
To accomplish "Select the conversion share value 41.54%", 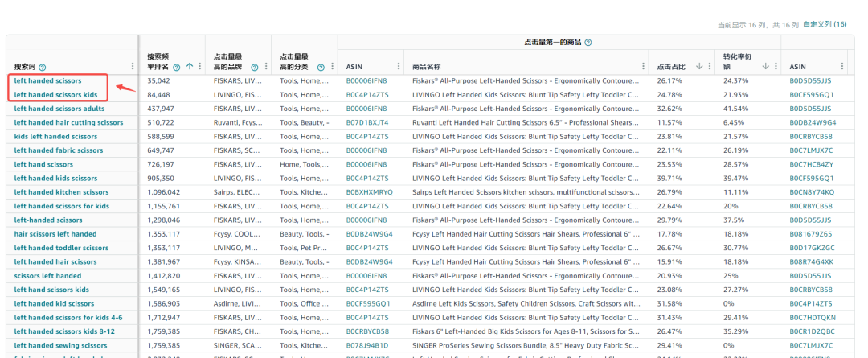I will 735,109.
